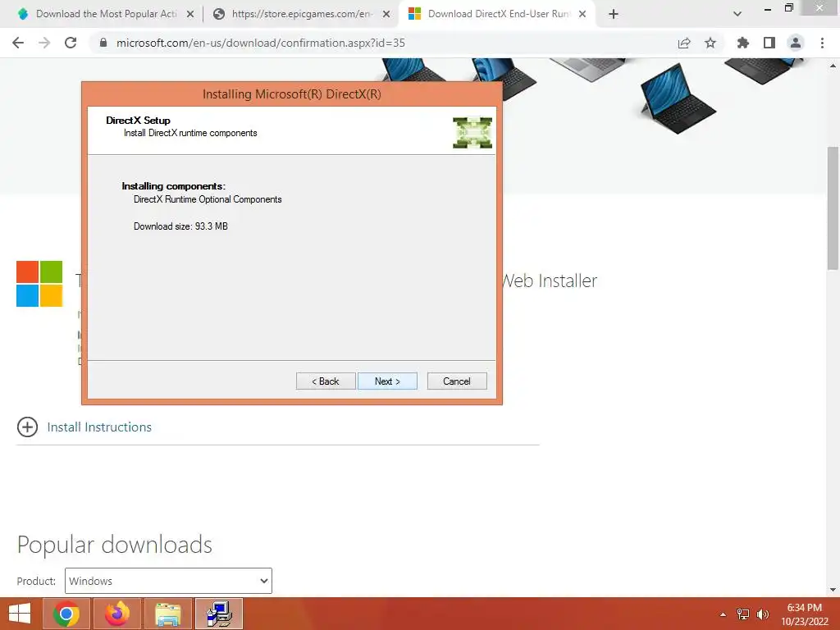Minimize the Chrome window
840x630 pixels.
coord(768,8)
